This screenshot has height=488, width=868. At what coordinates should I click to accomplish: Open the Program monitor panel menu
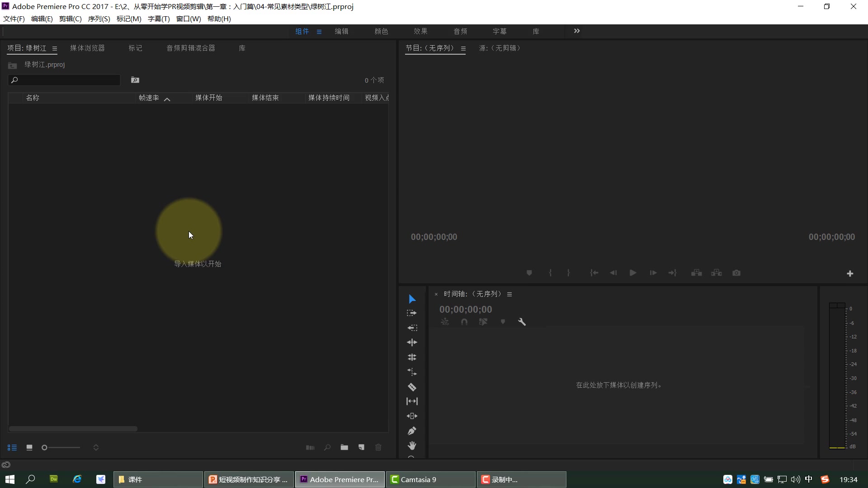(463, 48)
